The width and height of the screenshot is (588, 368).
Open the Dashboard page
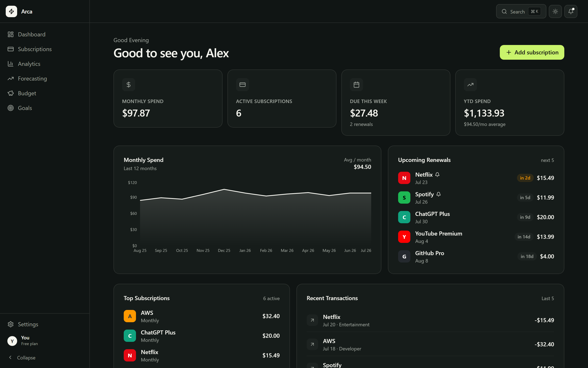coord(45,34)
